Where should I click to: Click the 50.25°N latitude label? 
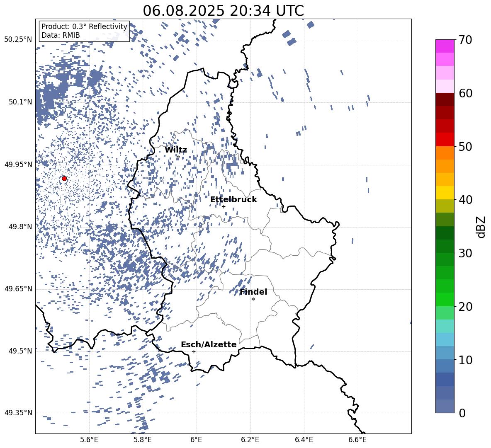click(x=18, y=40)
